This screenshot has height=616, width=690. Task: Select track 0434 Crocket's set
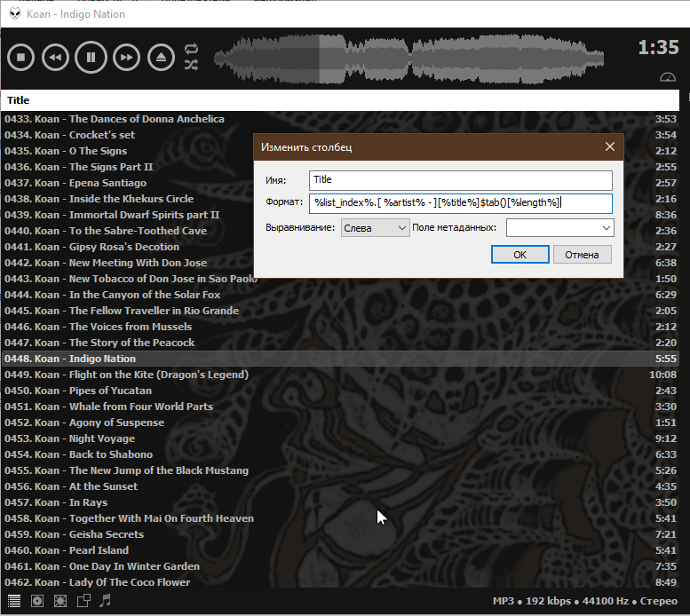[340, 135]
